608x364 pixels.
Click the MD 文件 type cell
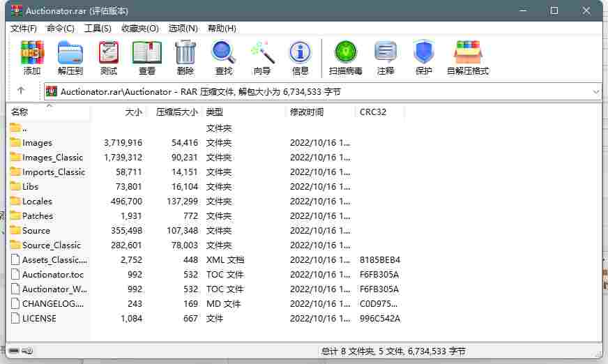[x=223, y=303]
